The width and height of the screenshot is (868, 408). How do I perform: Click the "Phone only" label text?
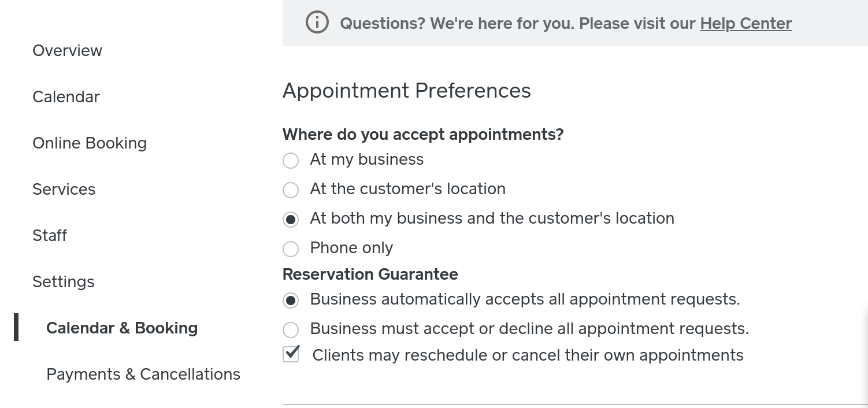351,248
